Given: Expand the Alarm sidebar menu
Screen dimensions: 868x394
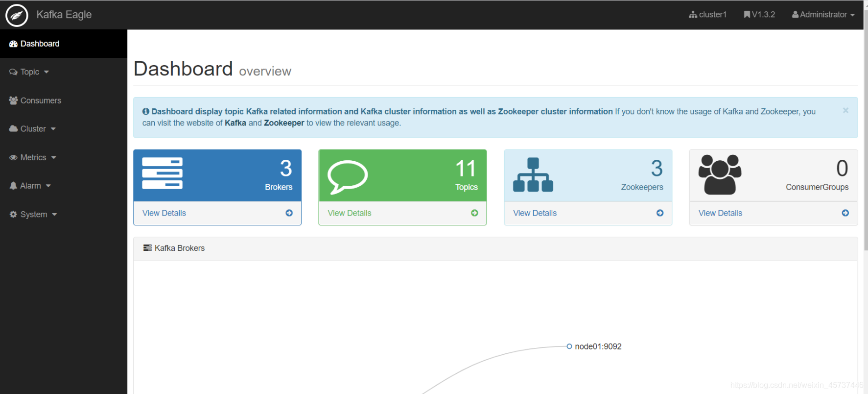Looking at the screenshot, I should click(x=64, y=186).
